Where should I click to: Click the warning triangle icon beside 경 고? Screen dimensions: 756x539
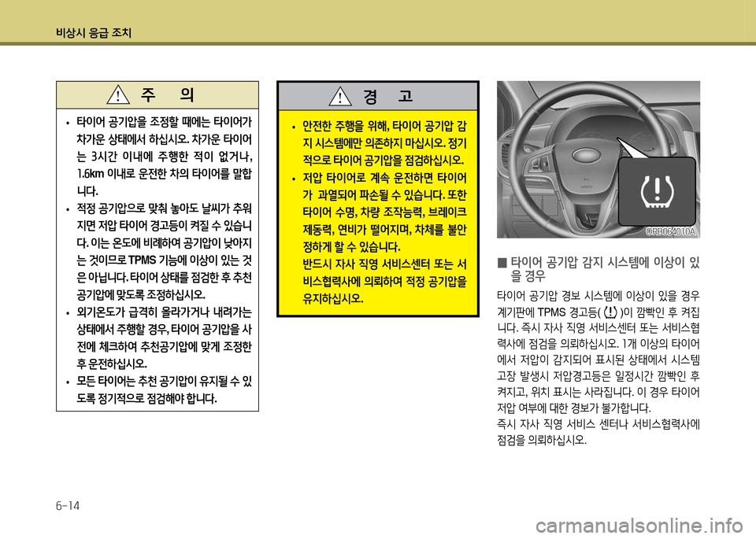tap(340, 96)
